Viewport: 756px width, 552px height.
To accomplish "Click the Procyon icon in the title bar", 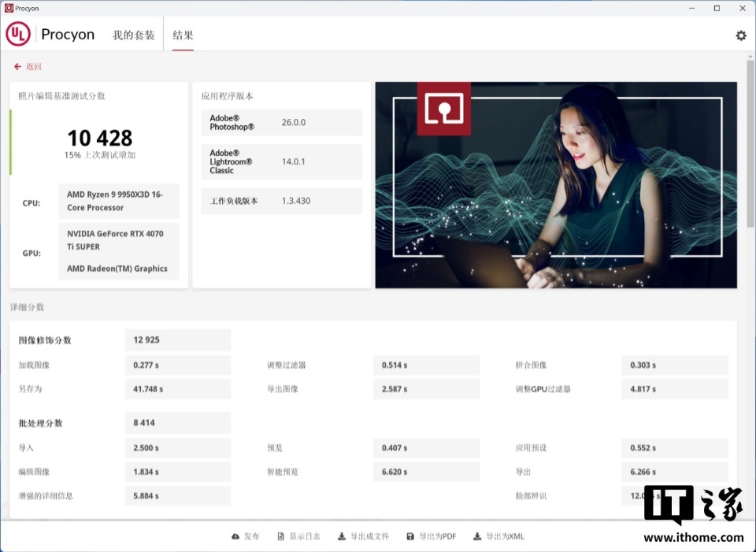I will tap(8, 8).
